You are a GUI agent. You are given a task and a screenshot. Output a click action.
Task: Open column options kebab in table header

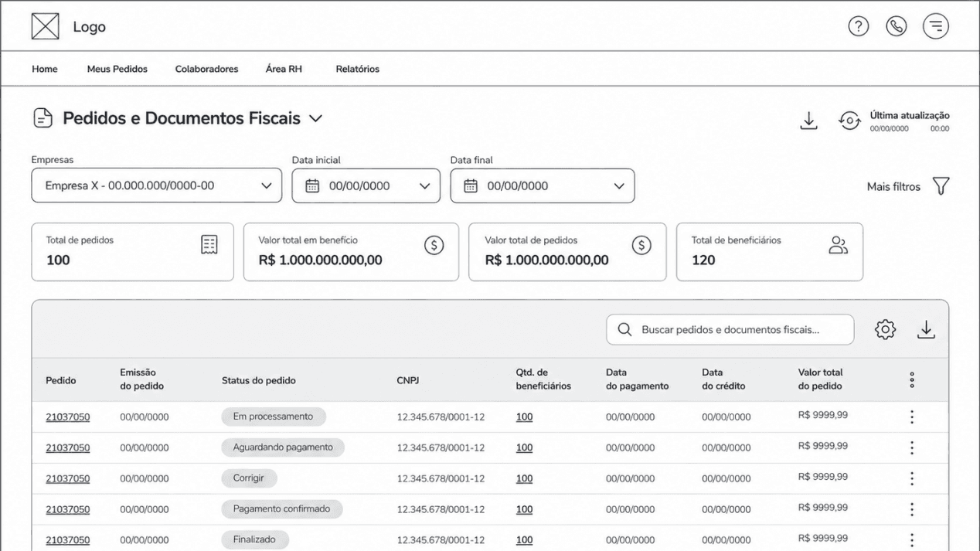(x=912, y=379)
